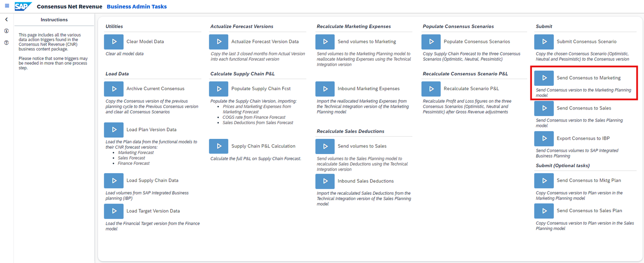Select the 'Clear all model data' description

[x=124, y=54]
